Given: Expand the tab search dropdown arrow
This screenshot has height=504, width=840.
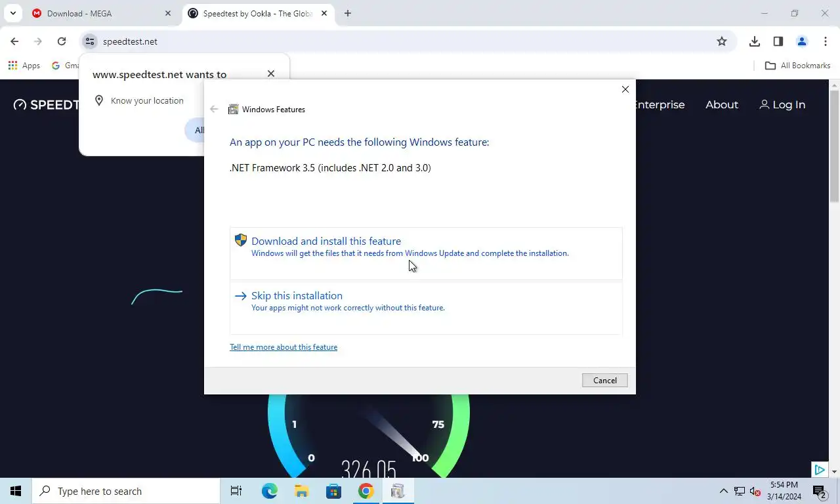Looking at the screenshot, I should 12,13.
